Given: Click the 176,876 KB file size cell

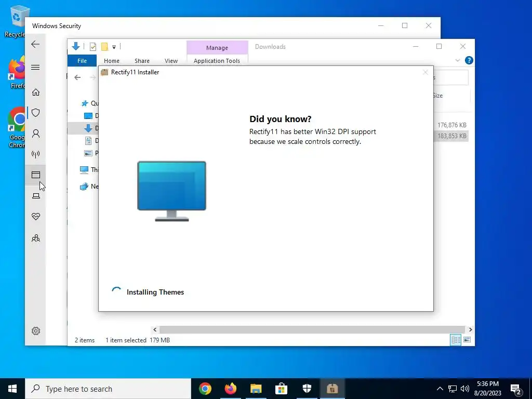Looking at the screenshot, I should click(x=451, y=125).
